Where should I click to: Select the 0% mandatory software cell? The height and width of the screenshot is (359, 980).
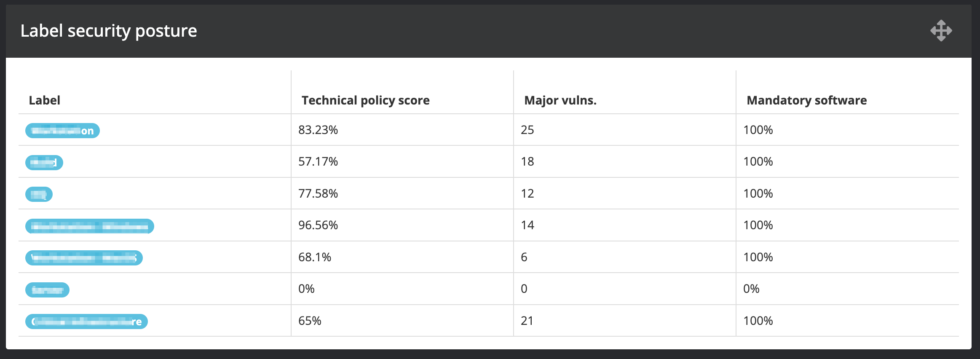click(751, 289)
